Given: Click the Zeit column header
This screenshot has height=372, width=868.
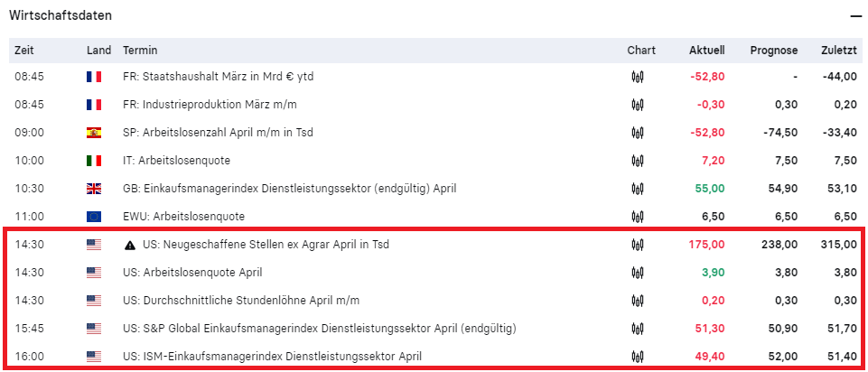Looking at the screenshot, I should click(x=24, y=51).
